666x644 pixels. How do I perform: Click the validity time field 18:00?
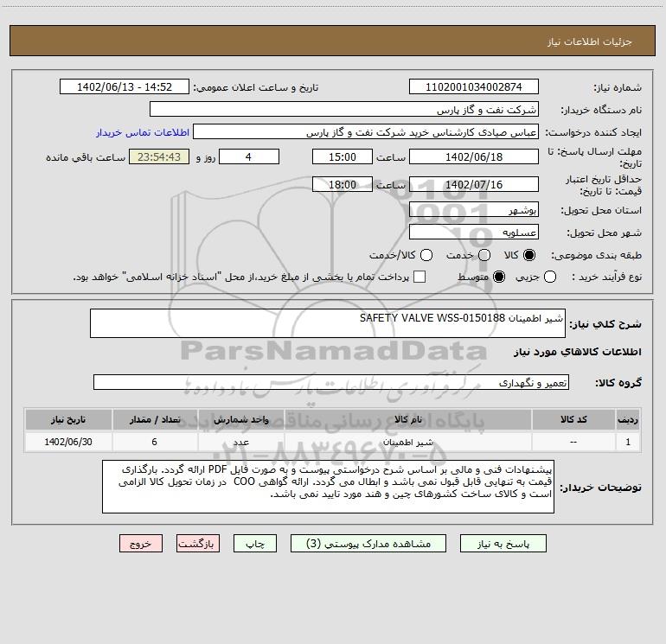[x=343, y=185]
